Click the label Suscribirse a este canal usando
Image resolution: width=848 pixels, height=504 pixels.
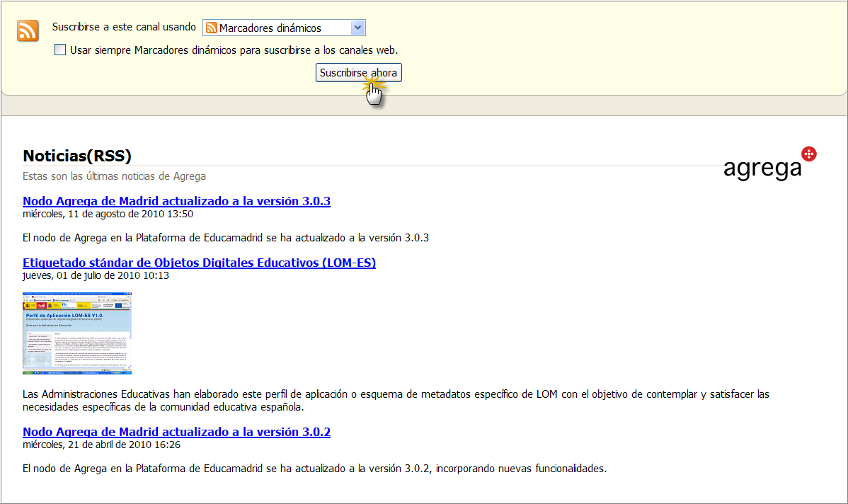[124, 27]
